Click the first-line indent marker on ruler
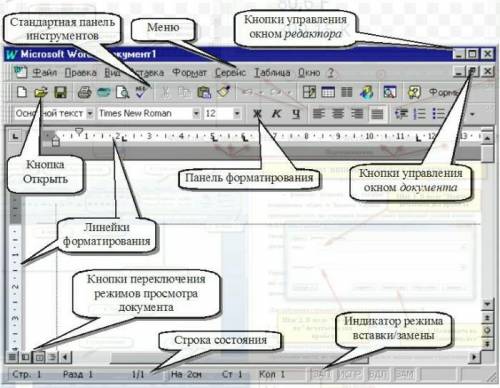Image resolution: width=500 pixels, height=388 pixels. point(79,132)
